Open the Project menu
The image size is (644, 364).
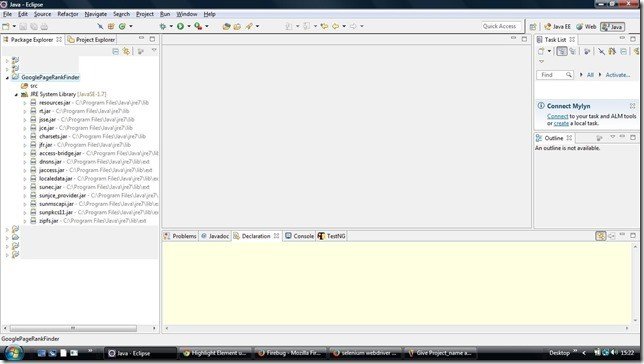click(x=145, y=14)
